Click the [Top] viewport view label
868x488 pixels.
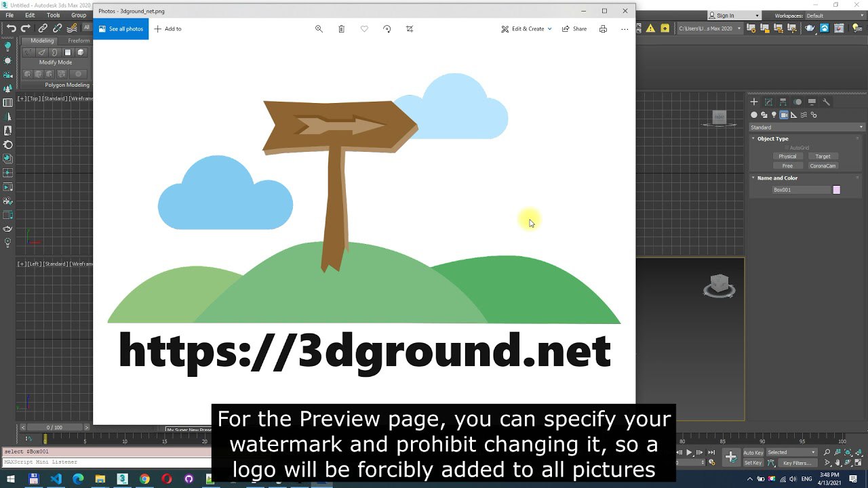[x=33, y=99]
